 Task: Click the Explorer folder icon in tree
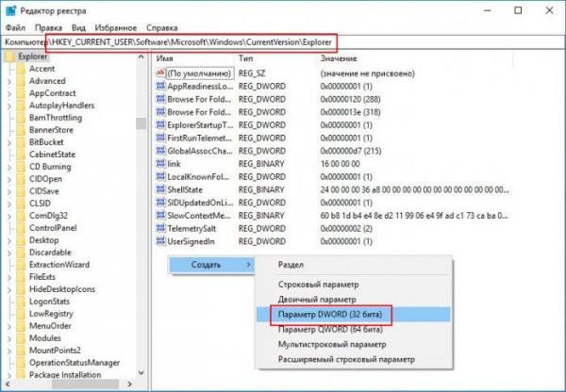point(9,57)
